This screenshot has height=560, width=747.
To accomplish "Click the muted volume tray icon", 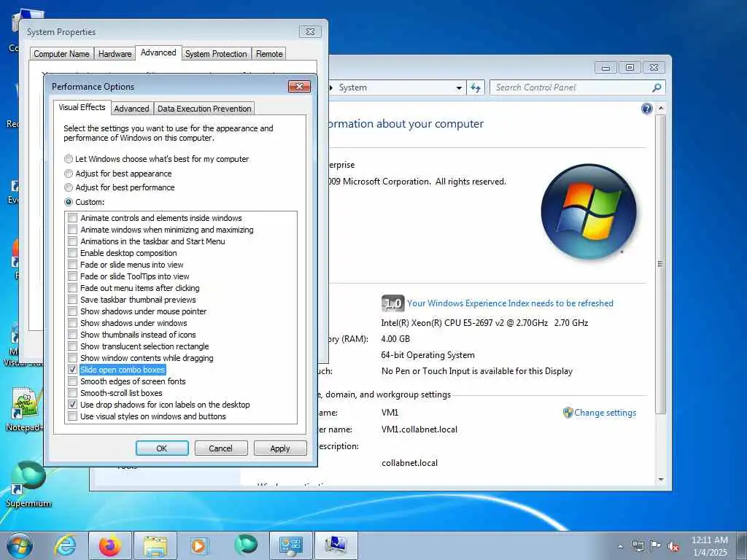I will click(673, 547).
